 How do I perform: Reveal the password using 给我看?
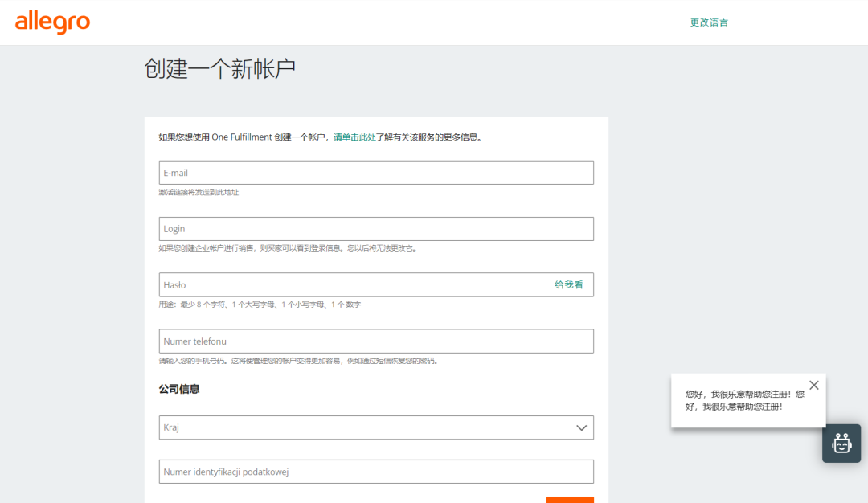coord(569,284)
